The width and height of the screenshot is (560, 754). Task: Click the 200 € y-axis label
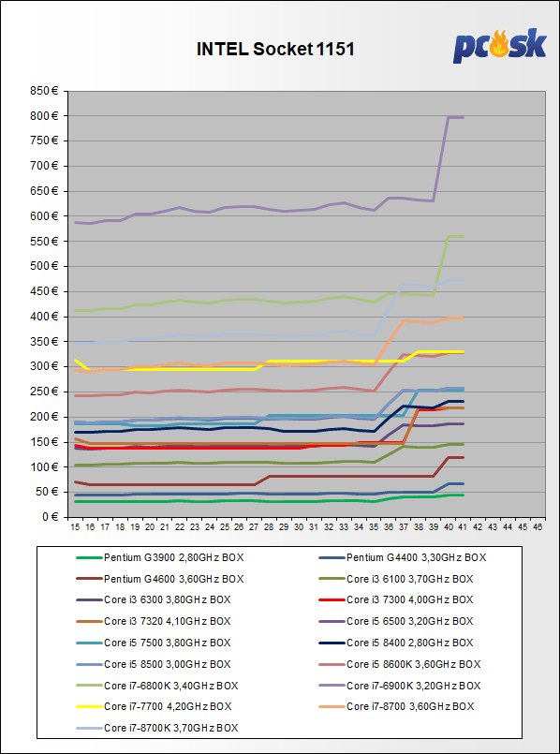click(46, 417)
